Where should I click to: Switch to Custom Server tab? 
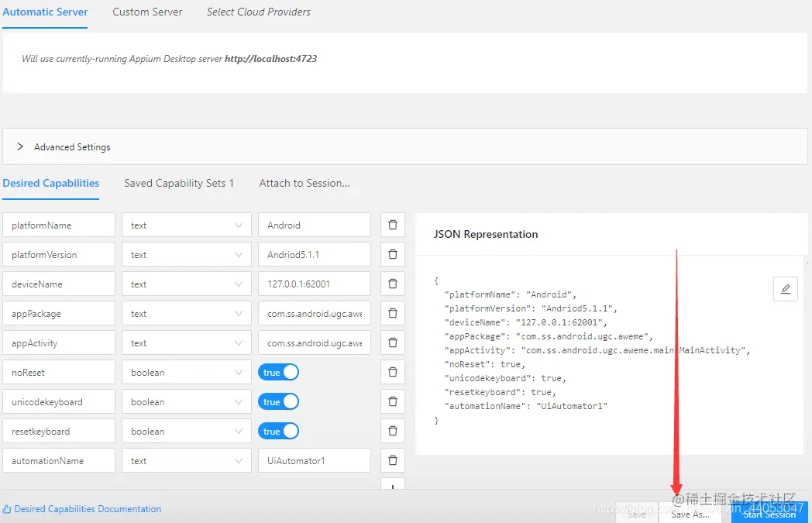coord(147,12)
